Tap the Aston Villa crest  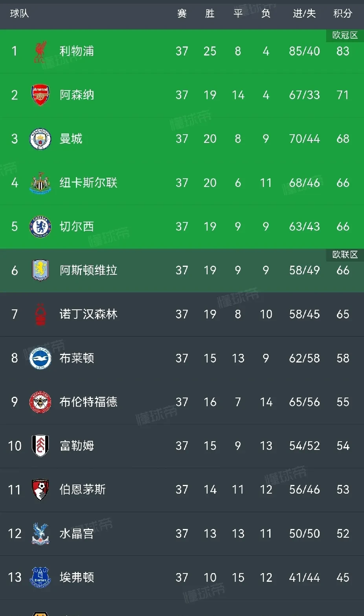coord(40,270)
